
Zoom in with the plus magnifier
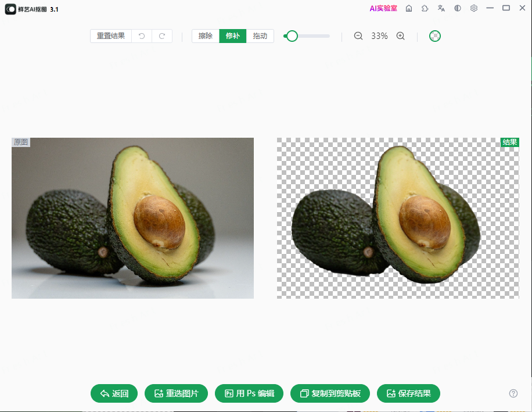pyautogui.click(x=400, y=36)
